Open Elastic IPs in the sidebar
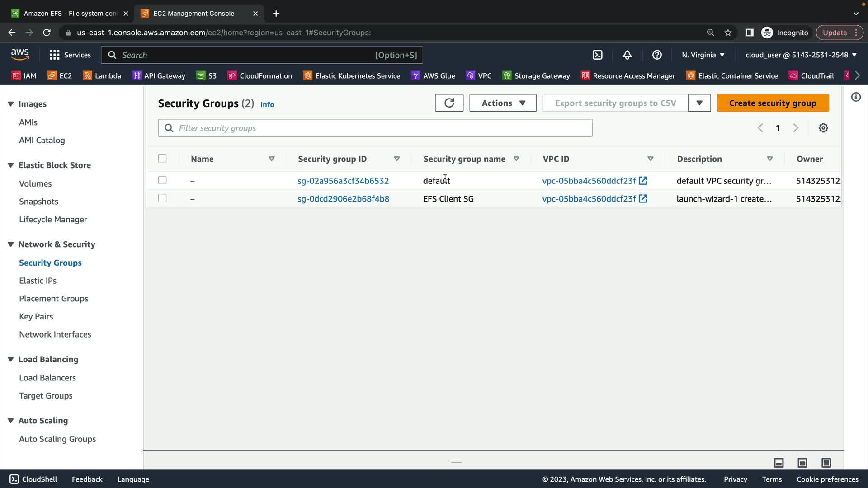 38,281
